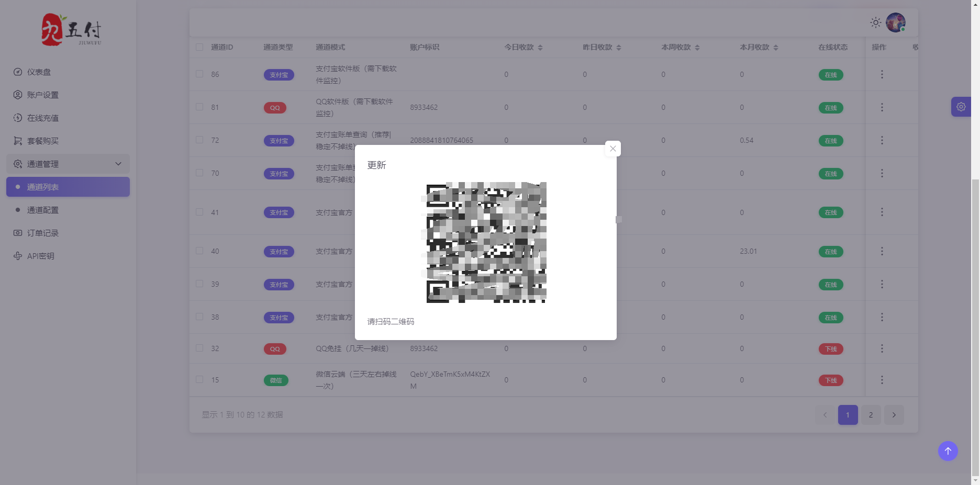Click 下线 status badge of channel 15

tap(831, 380)
